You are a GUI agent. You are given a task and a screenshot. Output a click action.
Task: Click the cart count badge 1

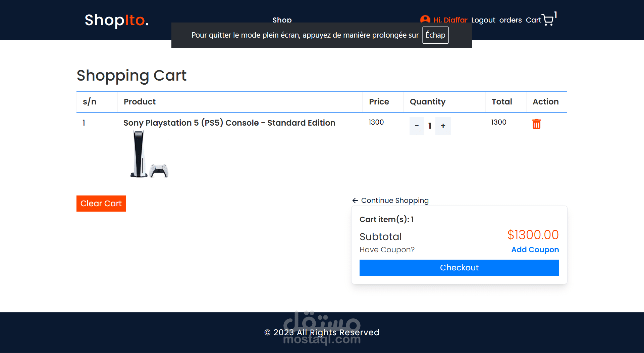(555, 15)
